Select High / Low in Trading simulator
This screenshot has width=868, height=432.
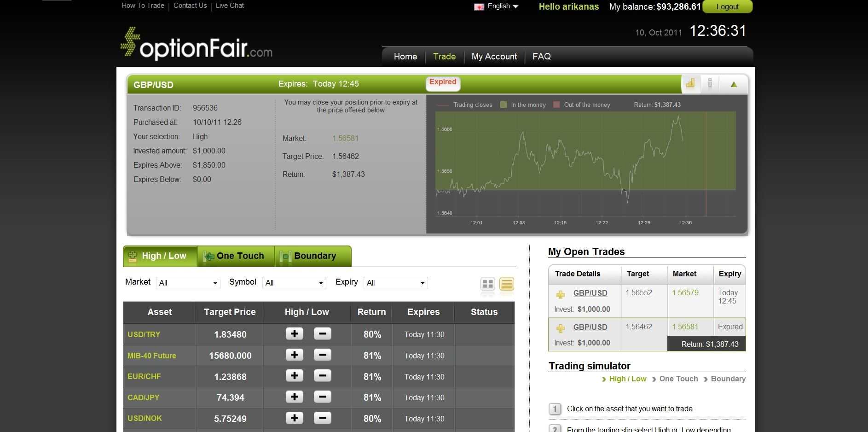(628, 379)
